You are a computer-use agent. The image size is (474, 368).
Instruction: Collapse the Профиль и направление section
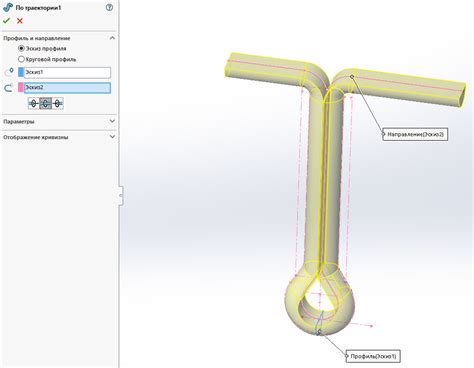pos(112,38)
